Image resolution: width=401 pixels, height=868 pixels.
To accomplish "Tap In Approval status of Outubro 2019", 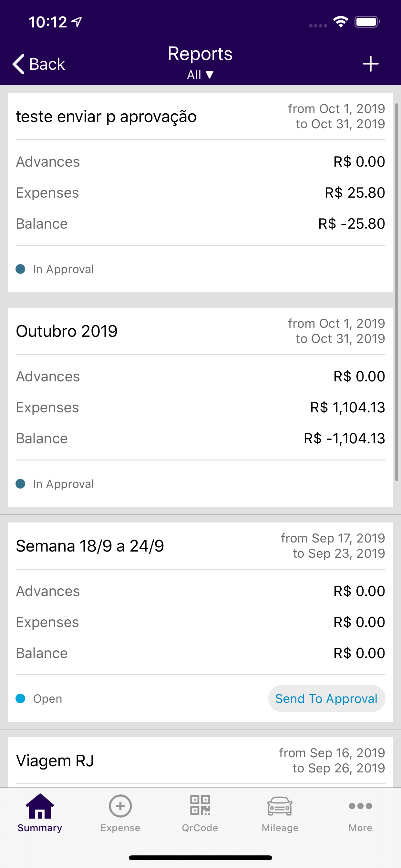I will tap(63, 484).
